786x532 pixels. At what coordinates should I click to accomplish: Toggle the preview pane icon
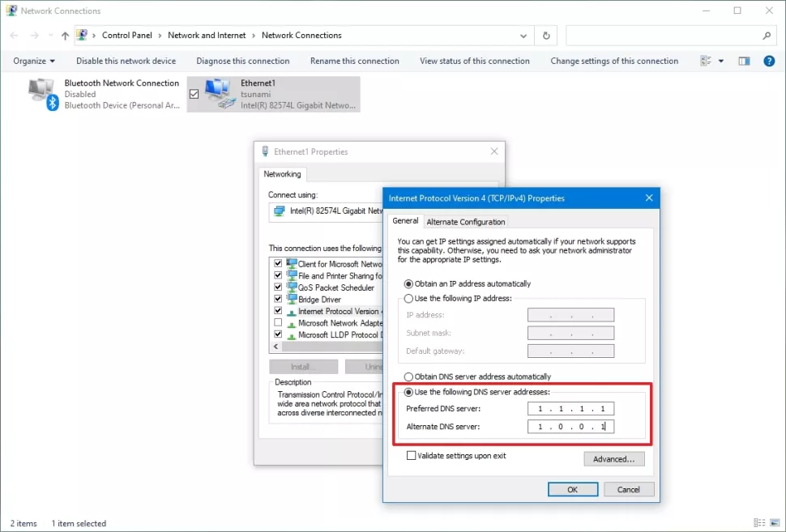743,61
